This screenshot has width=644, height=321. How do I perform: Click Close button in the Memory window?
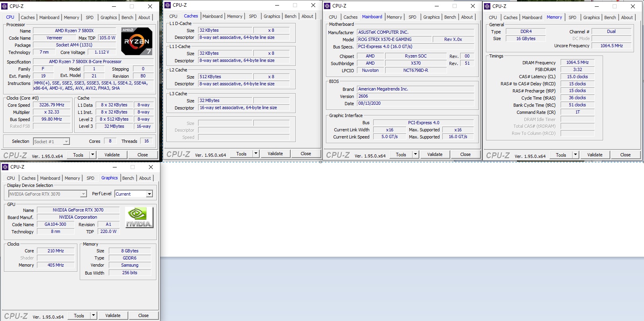click(x=625, y=155)
